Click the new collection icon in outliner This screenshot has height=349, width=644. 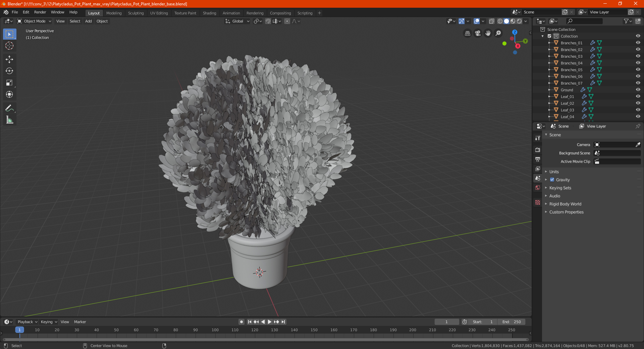638,21
